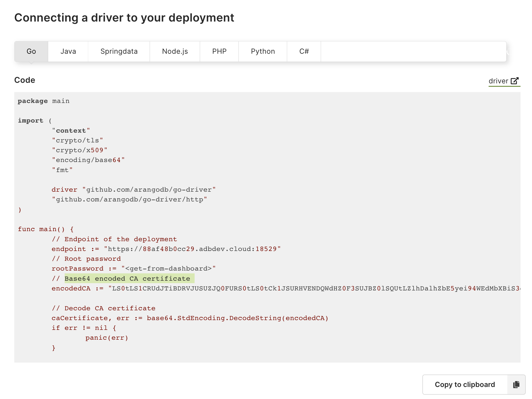Click the '// Root password' comment
This screenshot has height=399, width=532.
pos(86,259)
